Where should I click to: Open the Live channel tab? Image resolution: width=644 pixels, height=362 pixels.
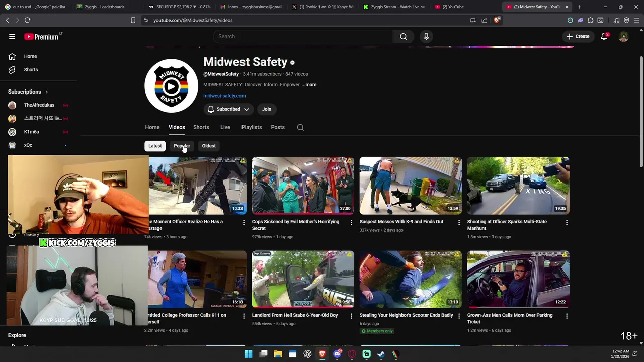(225, 127)
